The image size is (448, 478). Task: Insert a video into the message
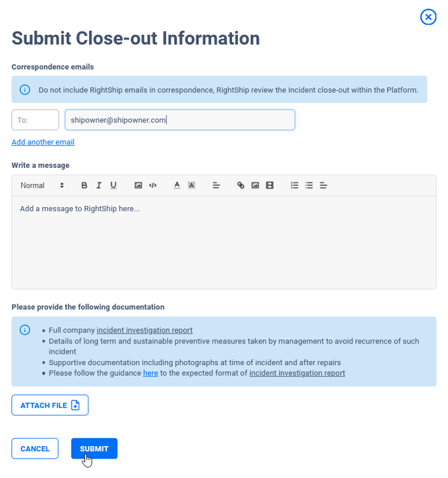pyautogui.click(x=270, y=185)
